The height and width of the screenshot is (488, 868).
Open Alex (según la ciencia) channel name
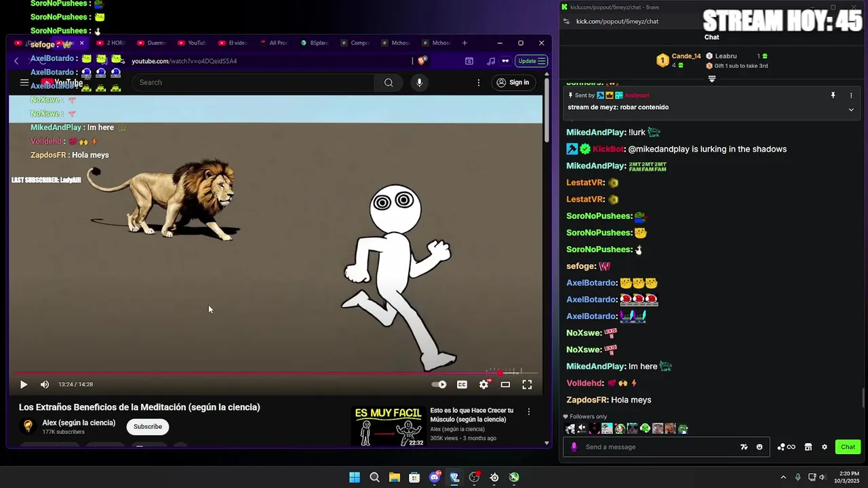(x=79, y=423)
